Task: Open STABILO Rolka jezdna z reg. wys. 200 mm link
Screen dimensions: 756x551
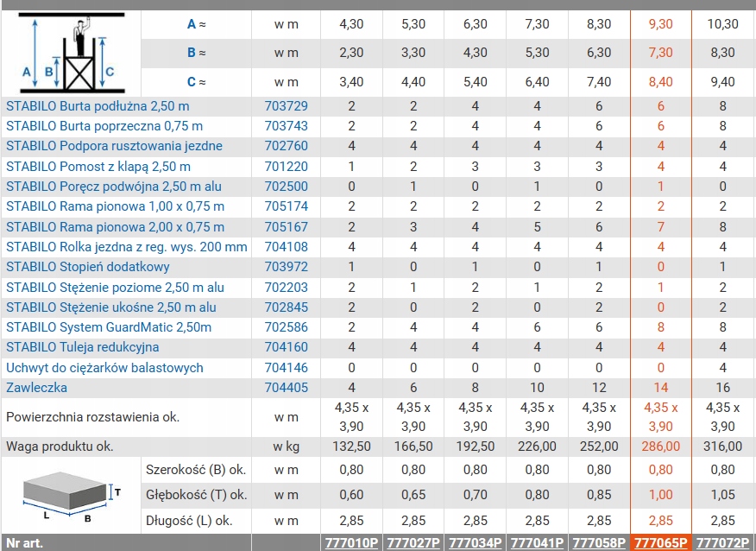Action: (x=126, y=247)
